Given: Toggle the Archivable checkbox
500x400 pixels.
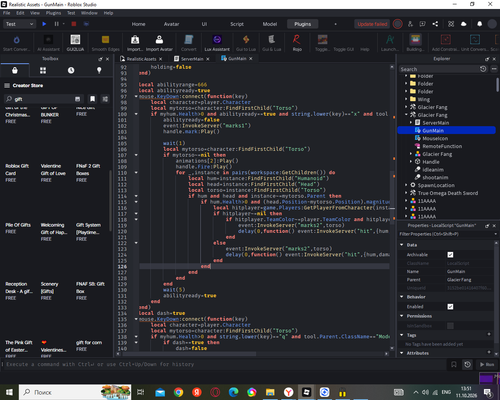Looking at the screenshot, I should [x=450, y=255].
